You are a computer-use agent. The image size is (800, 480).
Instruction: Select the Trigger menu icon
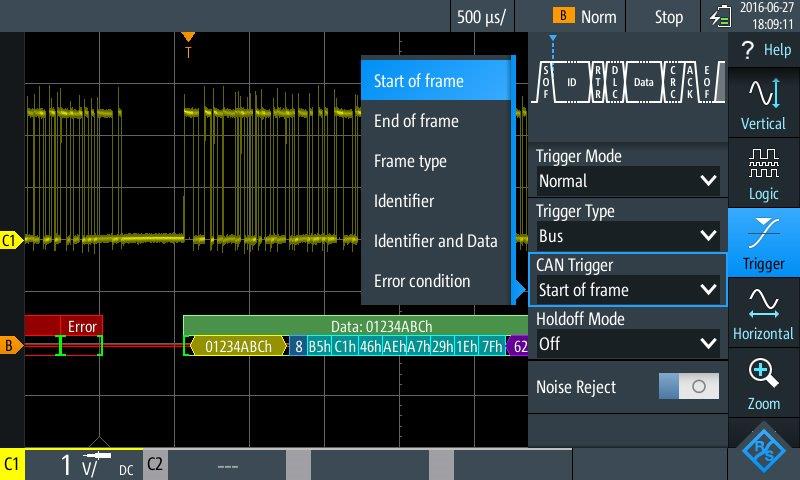pyautogui.click(x=763, y=242)
